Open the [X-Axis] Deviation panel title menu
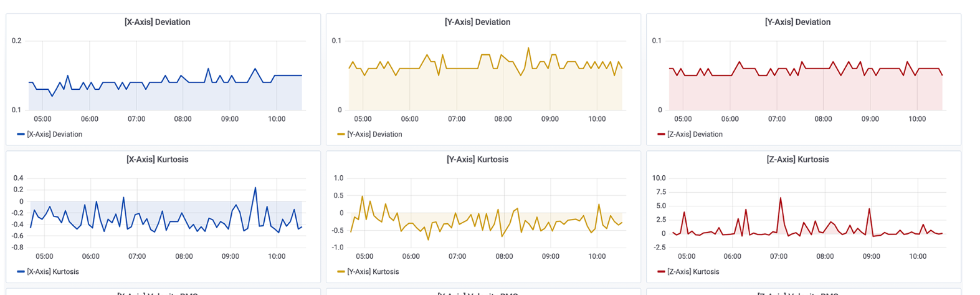Screen dimensions: 980x295 tap(157, 22)
